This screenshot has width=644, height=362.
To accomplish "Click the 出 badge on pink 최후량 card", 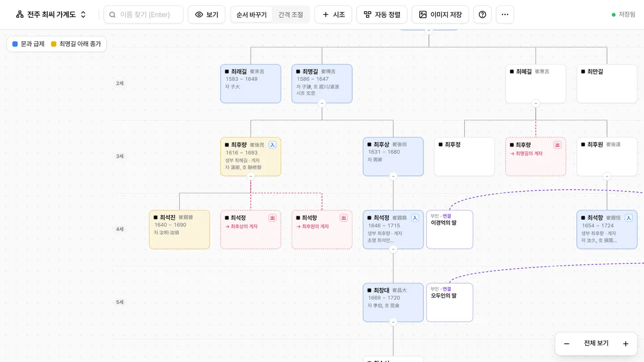I will [x=558, y=145].
